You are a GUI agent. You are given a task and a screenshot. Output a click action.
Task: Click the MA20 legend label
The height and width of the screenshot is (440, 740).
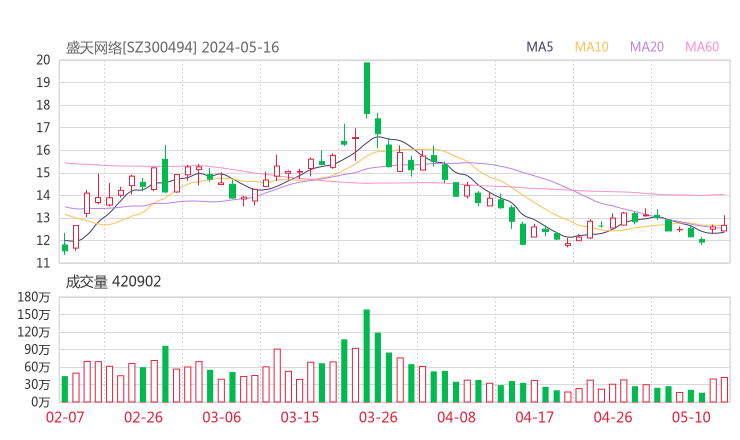tap(647, 47)
